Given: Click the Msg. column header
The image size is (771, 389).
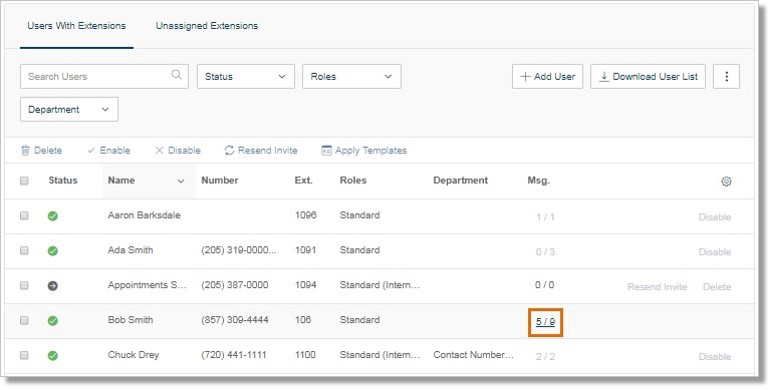Looking at the screenshot, I should coord(538,180).
